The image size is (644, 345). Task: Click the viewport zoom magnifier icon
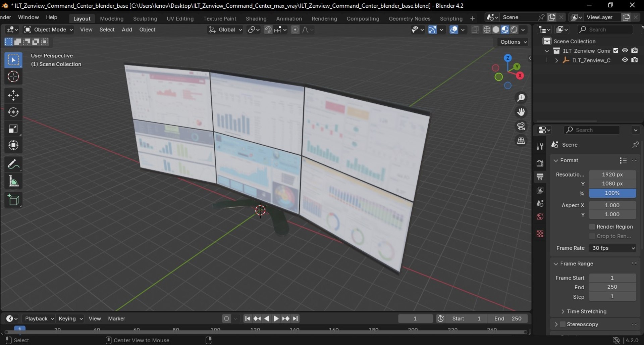coord(521,98)
